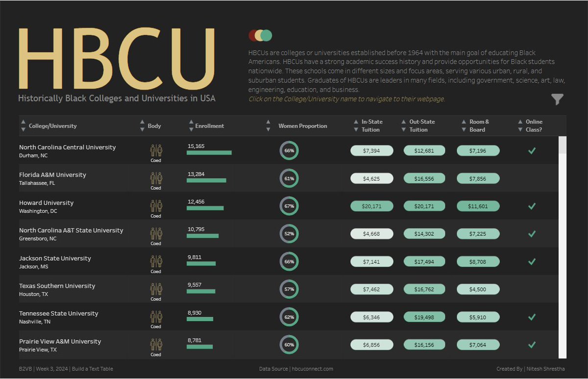Click Coed icon for Tennessee State University
The width and height of the screenshot is (588, 379).
tap(156, 316)
